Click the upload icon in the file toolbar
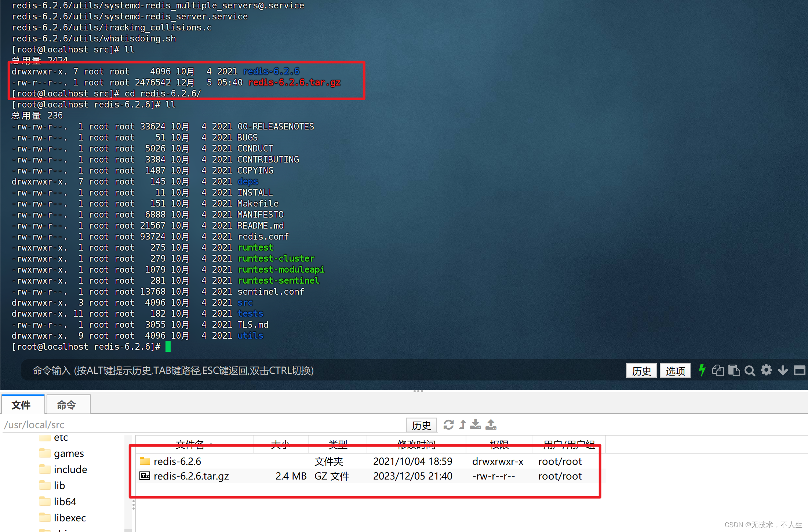The height and width of the screenshot is (532, 808). [x=491, y=424]
